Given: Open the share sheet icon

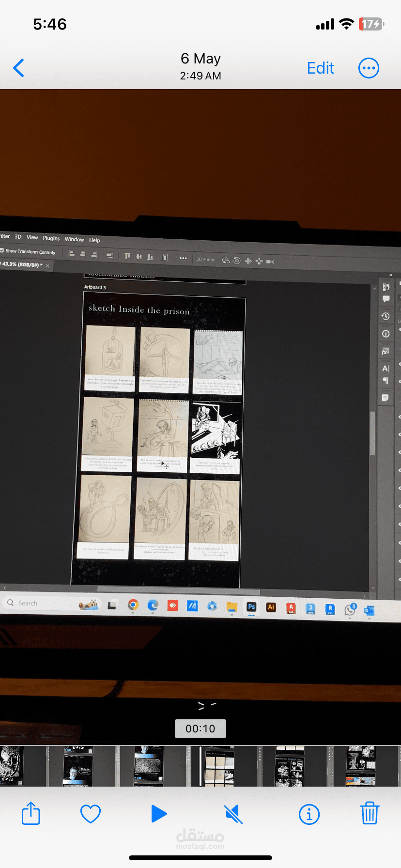Looking at the screenshot, I should click(x=31, y=813).
